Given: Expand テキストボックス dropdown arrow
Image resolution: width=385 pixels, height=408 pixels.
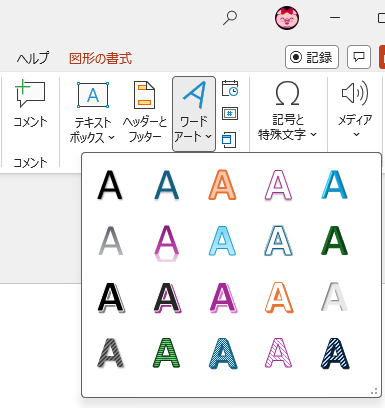Looking at the screenshot, I should [112, 137].
